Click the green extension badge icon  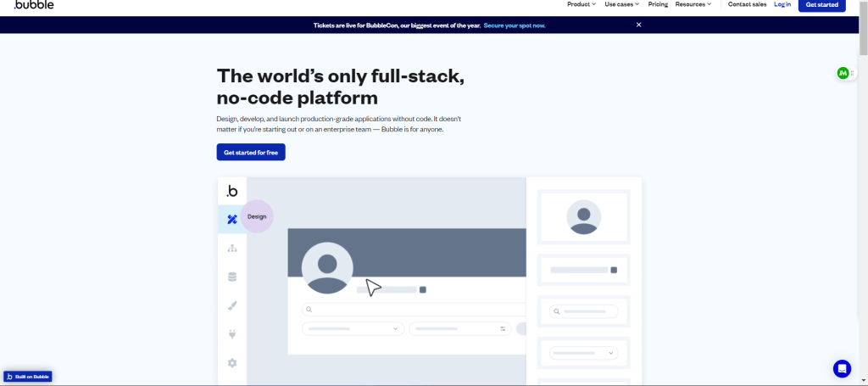(843, 73)
